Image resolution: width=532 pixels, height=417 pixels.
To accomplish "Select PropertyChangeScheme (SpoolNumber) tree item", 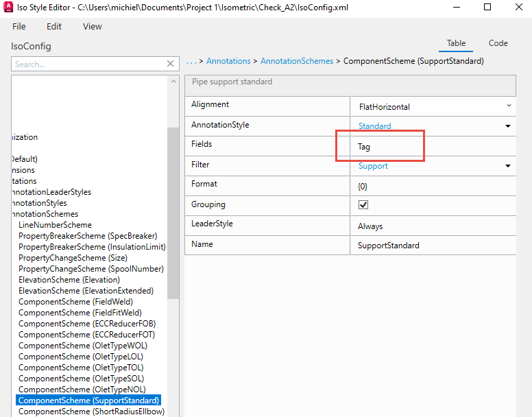I will pos(91,269).
